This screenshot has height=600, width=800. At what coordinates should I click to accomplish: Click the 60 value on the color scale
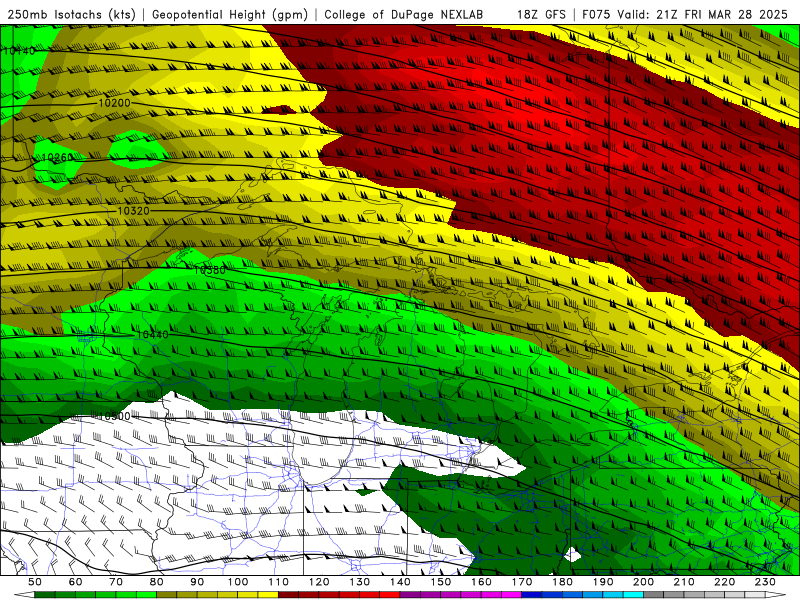76,582
